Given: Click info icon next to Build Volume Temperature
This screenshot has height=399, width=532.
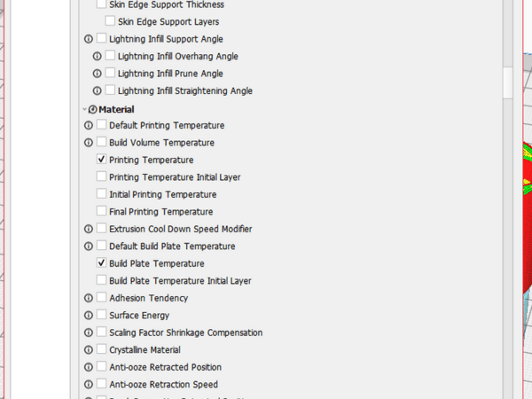Looking at the screenshot, I should [89, 143].
